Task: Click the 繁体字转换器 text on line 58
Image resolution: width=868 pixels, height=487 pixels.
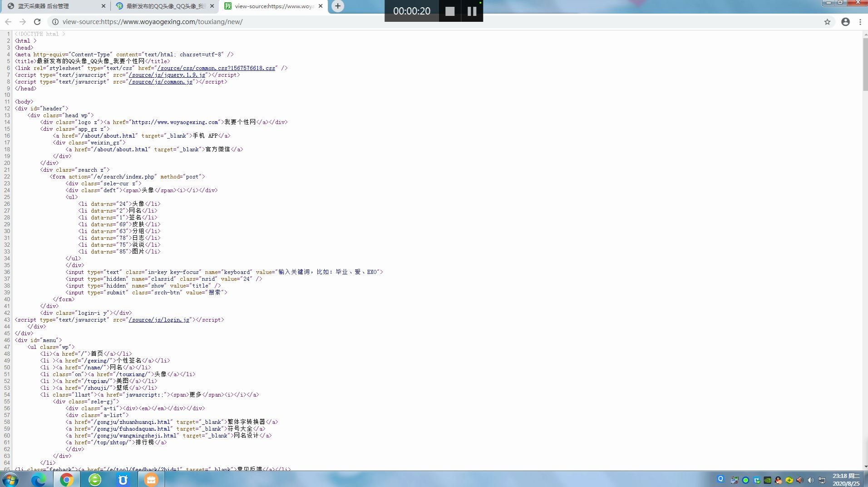Action: click(247, 422)
